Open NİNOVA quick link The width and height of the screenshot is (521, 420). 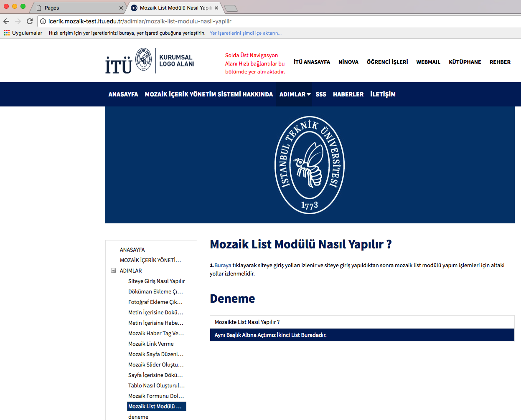point(348,62)
